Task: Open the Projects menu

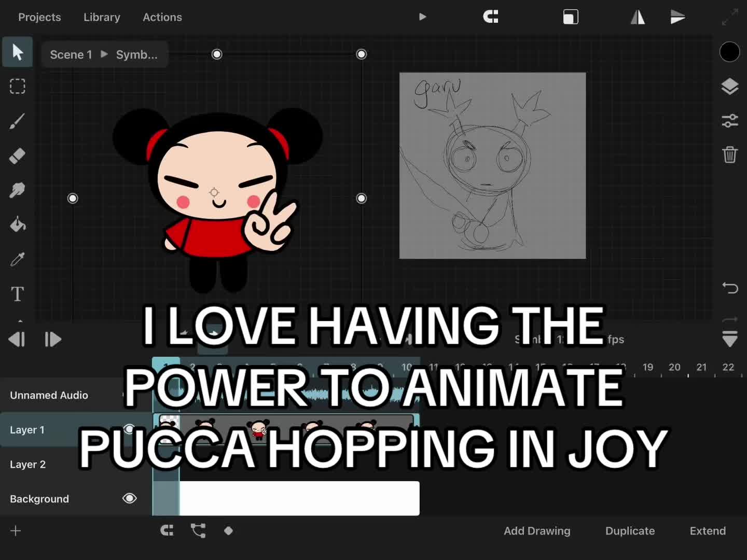Action: [x=39, y=17]
